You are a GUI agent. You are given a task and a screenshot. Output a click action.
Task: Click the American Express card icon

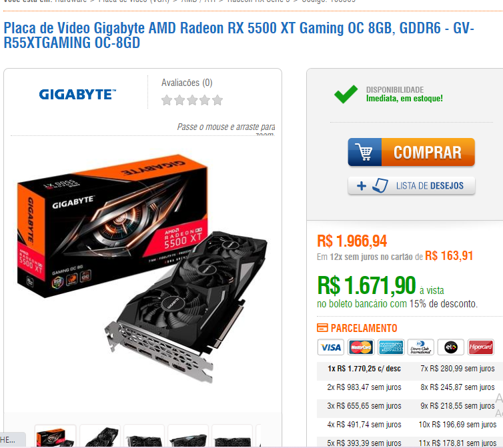coord(391,347)
